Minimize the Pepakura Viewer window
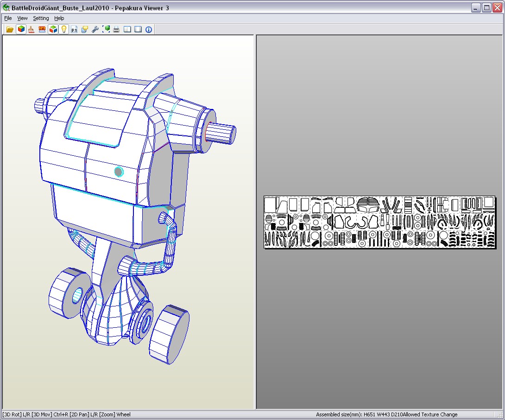505x420 pixels. pyautogui.click(x=476, y=7)
